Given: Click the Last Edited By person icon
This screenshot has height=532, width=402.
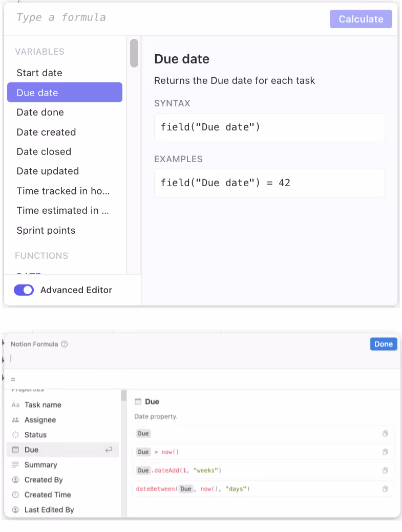Looking at the screenshot, I should pyautogui.click(x=16, y=509).
